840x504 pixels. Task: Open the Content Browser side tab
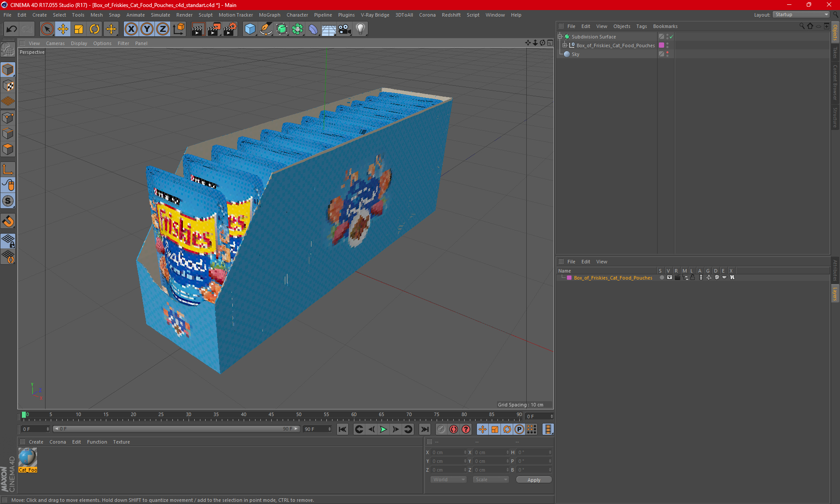click(835, 82)
